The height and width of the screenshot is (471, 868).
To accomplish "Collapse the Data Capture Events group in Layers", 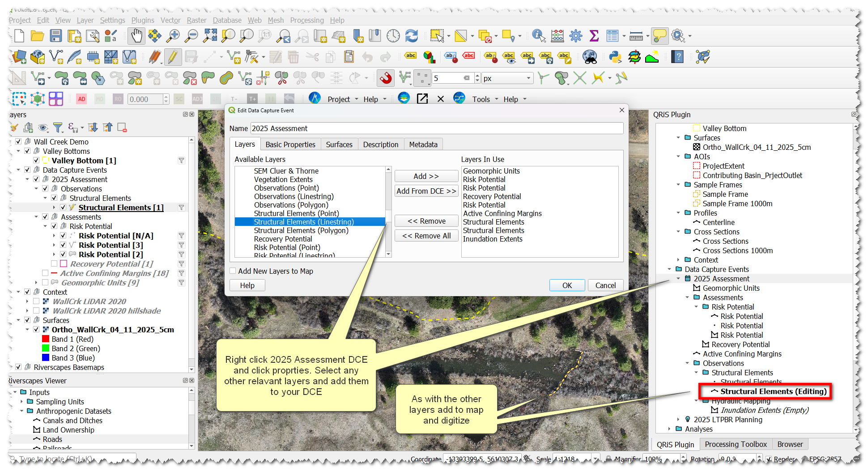I will tap(18, 170).
